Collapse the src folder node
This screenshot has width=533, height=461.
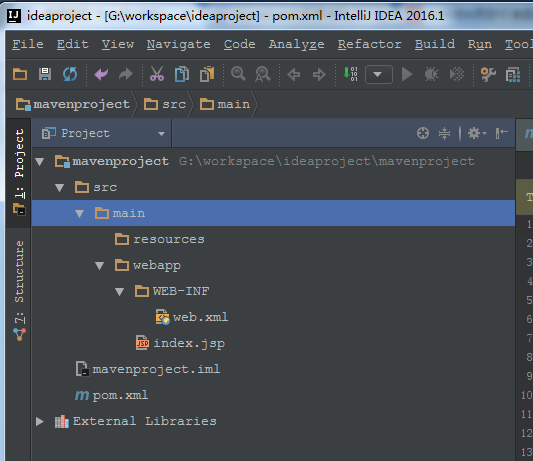pyautogui.click(x=59, y=188)
